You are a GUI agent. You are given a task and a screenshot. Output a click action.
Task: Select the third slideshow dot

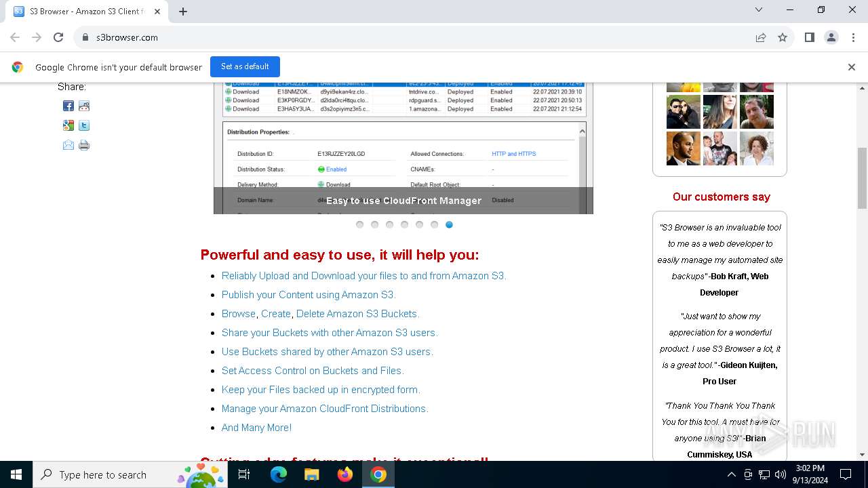[389, 224]
